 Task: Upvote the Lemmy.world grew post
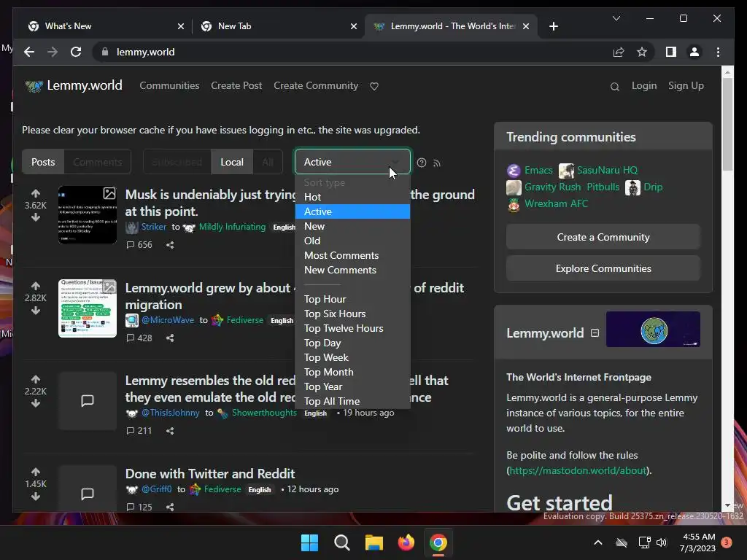coord(36,286)
